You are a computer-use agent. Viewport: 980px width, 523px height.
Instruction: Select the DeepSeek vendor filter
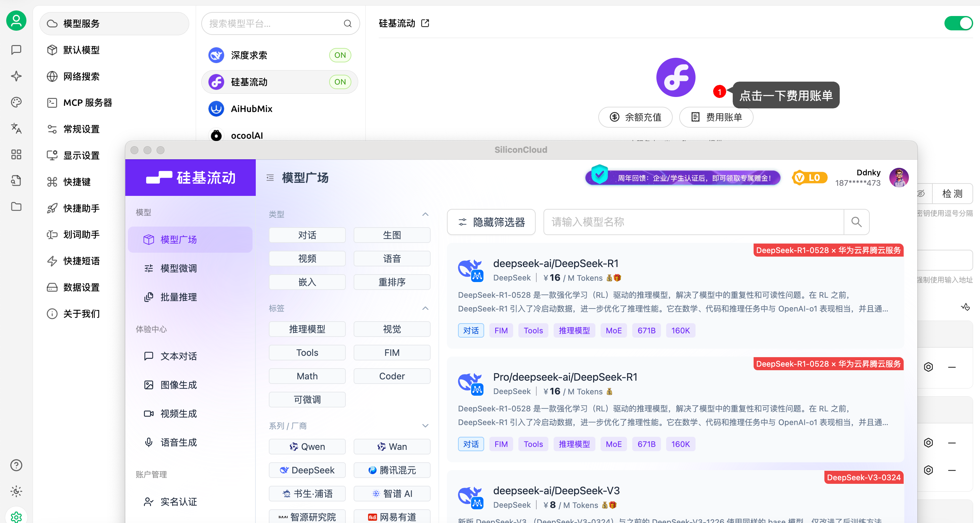[307, 470]
